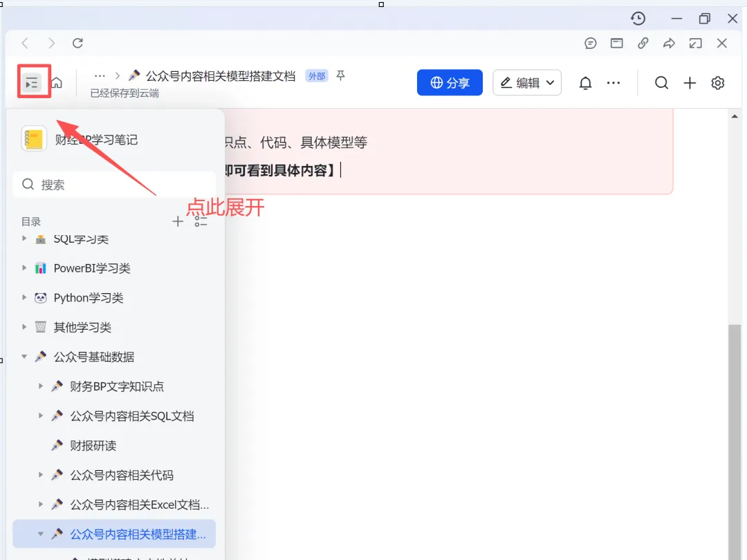Open 公众号内容相关代码 document
The width and height of the screenshot is (747, 560).
pyautogui.click(x=122, y=475)
